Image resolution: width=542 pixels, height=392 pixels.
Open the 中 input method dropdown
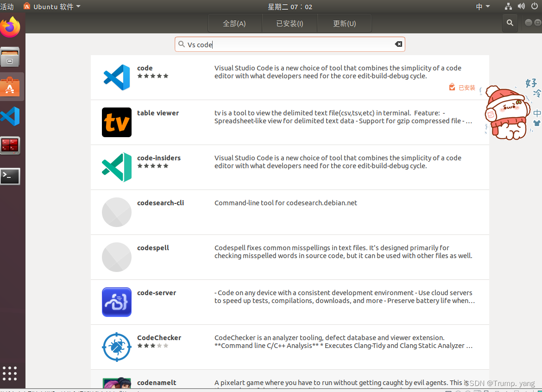tap(482, 6)
